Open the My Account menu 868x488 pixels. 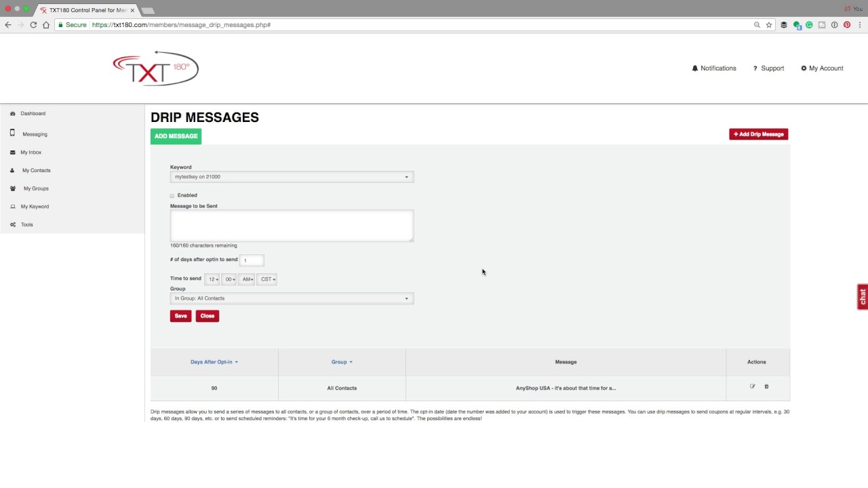pos(822,68)
